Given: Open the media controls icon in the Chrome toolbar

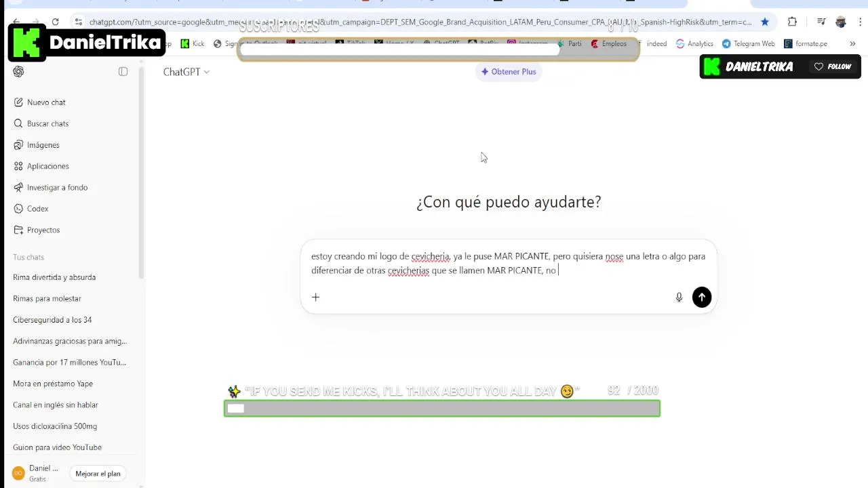Looking at the screenshot, I should pos(821,22).
